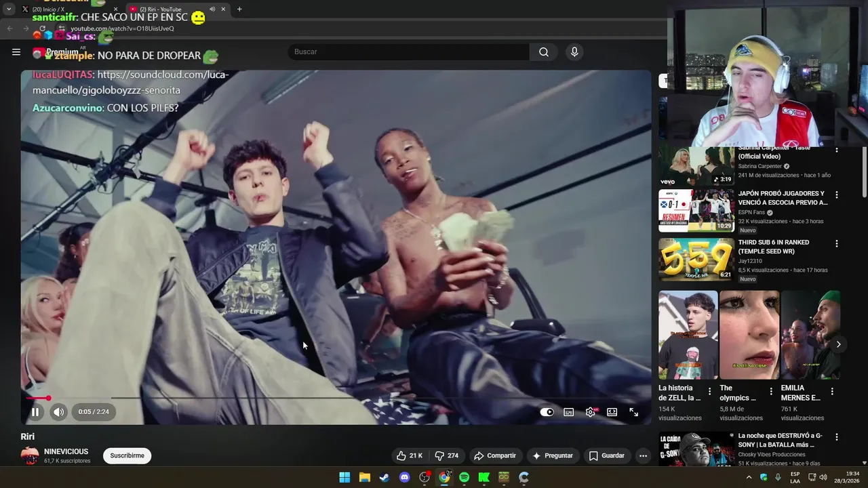Open the NINEVICIOUS channel avatar
Viewport: 868px width, 488px height.
pyautogui.click(x=30, y=455)
